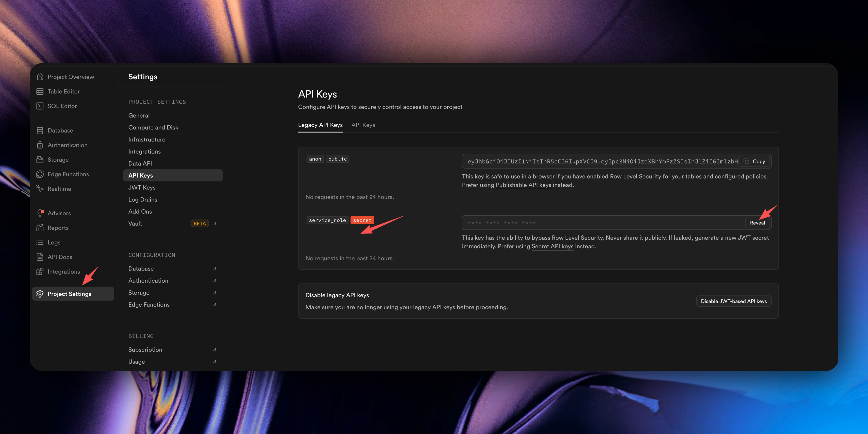Reveal the service_role secret key
This screenshot has height=434, width=868.
tap(757, 222)
